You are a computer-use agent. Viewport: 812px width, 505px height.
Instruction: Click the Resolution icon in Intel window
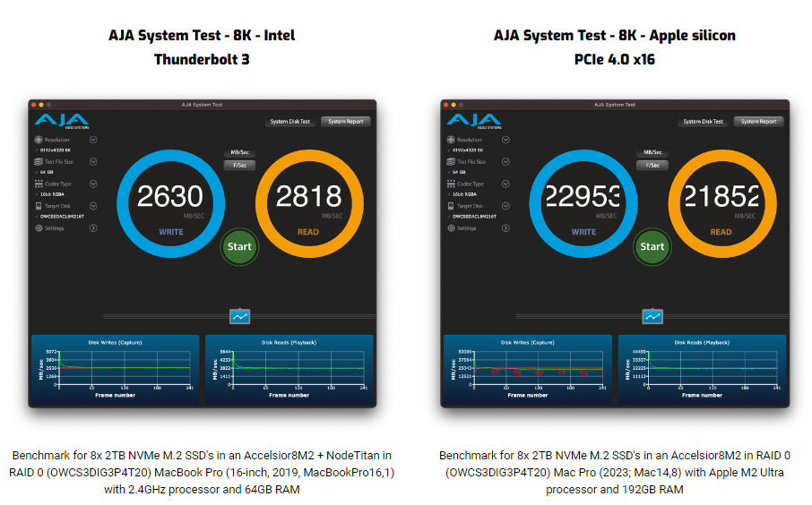[x=39, y=140]
